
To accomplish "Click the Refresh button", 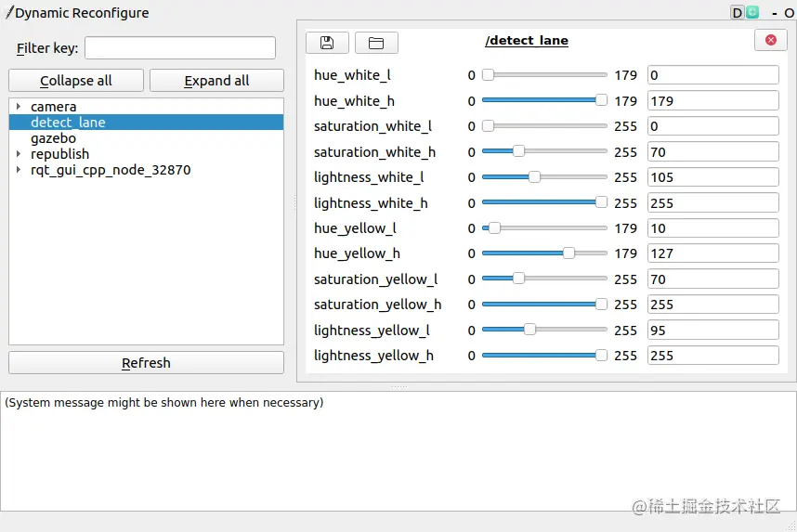I will tap(147, 363).
